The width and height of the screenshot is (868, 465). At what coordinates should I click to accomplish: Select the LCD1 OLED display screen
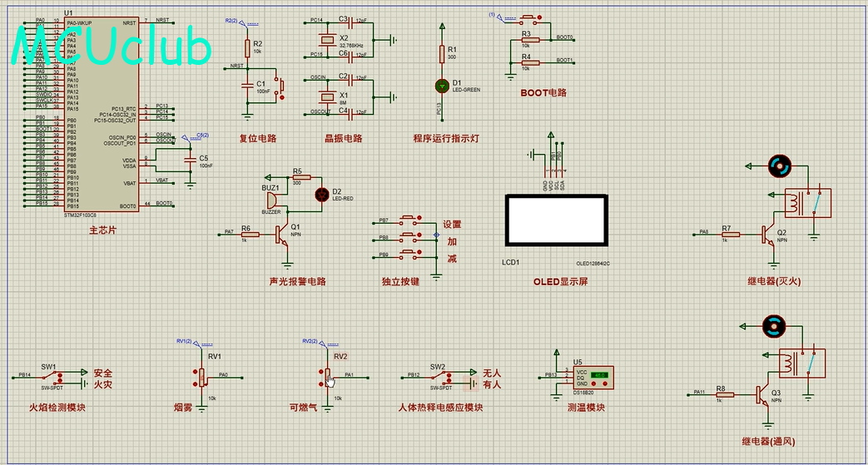[x=555, y=220]
